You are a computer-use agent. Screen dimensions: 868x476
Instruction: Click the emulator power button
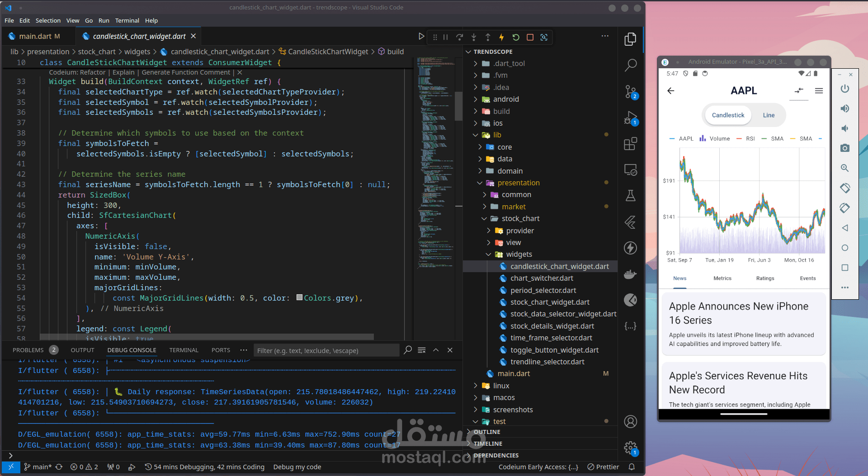pos(844,89)
